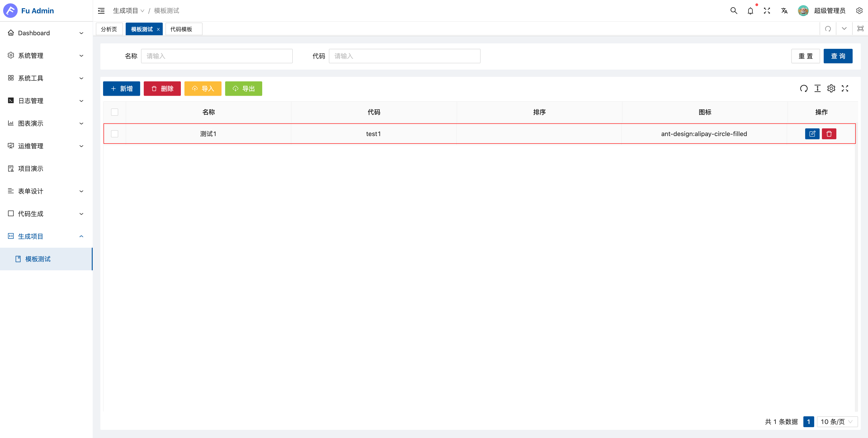Screen dimensions: 868x438
Task: Edit the 测试1 row via pencil icon
Action: (x=812, y=133)
